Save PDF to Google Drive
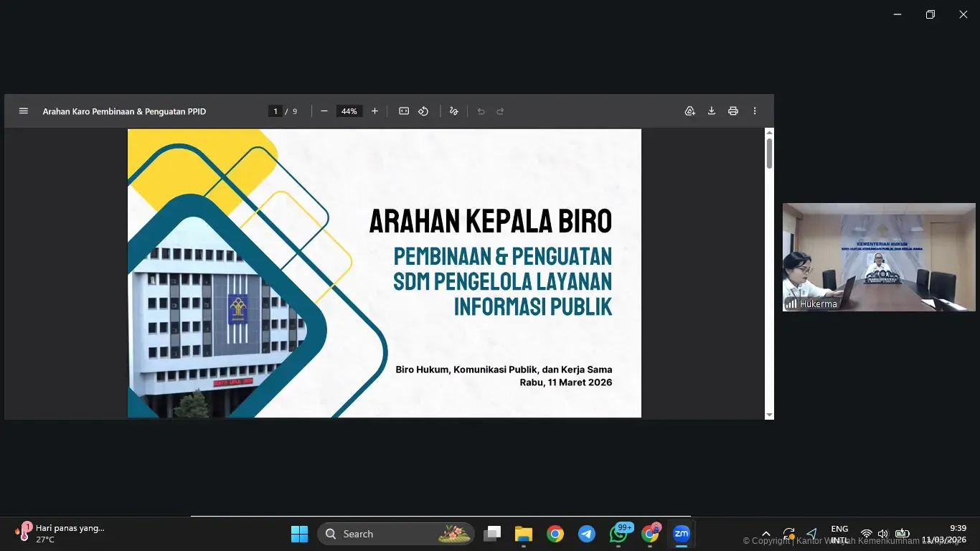Viewport: 980px width, 551px height. click(690, 111)
